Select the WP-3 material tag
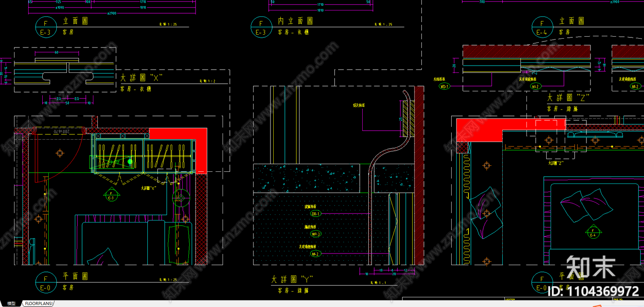 [315, 234]
